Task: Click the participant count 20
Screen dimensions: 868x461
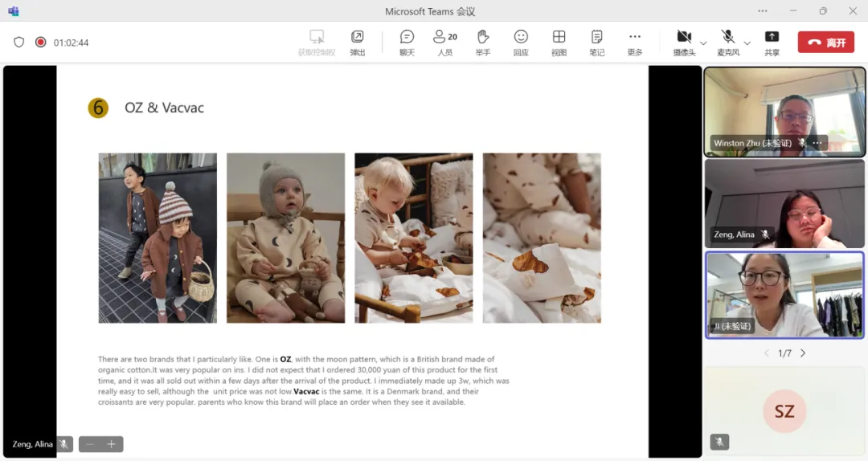Action: coord(452,37)
